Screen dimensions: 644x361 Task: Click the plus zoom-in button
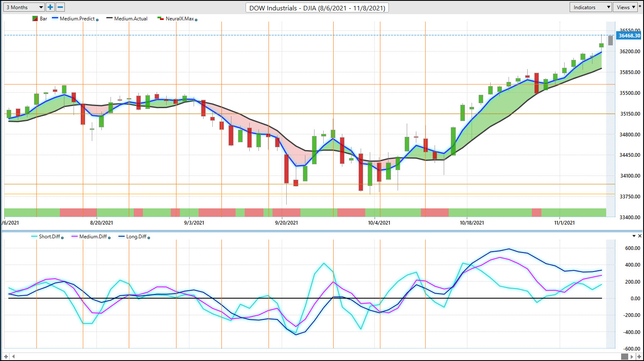[50, 7]
